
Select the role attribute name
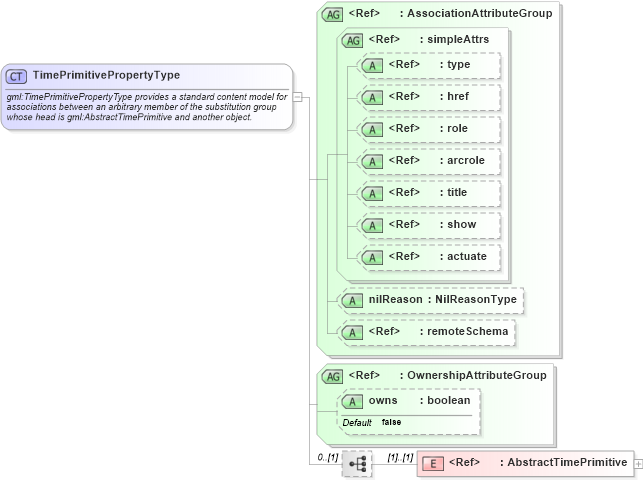point(457,128)
